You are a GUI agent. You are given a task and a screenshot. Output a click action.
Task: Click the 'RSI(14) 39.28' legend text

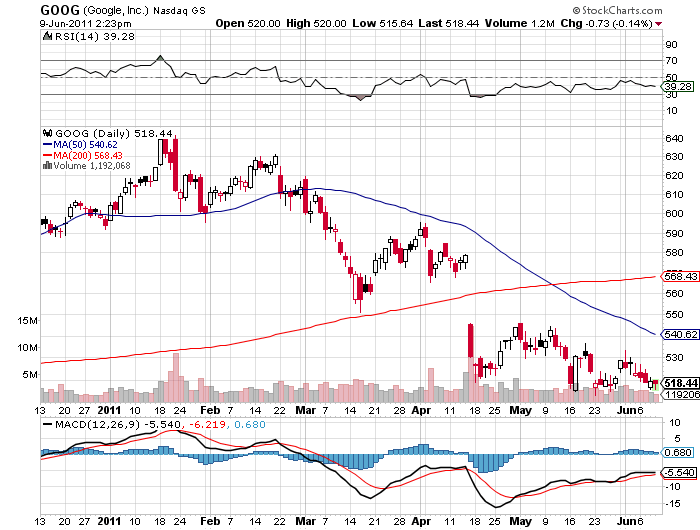point(95,36)
